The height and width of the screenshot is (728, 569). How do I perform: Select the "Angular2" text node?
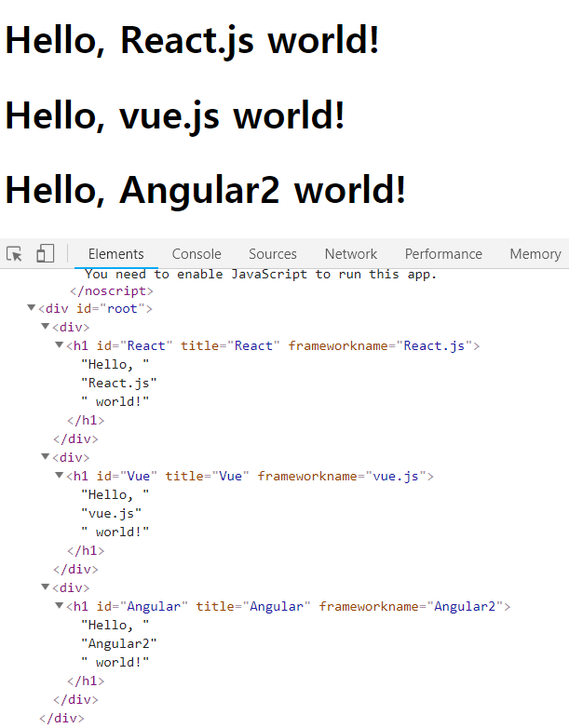(x=119, y=644)
